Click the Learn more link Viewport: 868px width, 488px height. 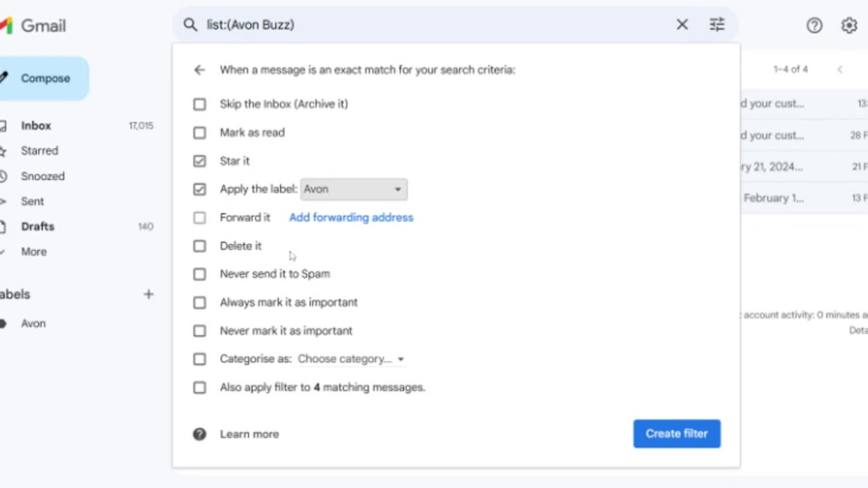coord(249,434)
